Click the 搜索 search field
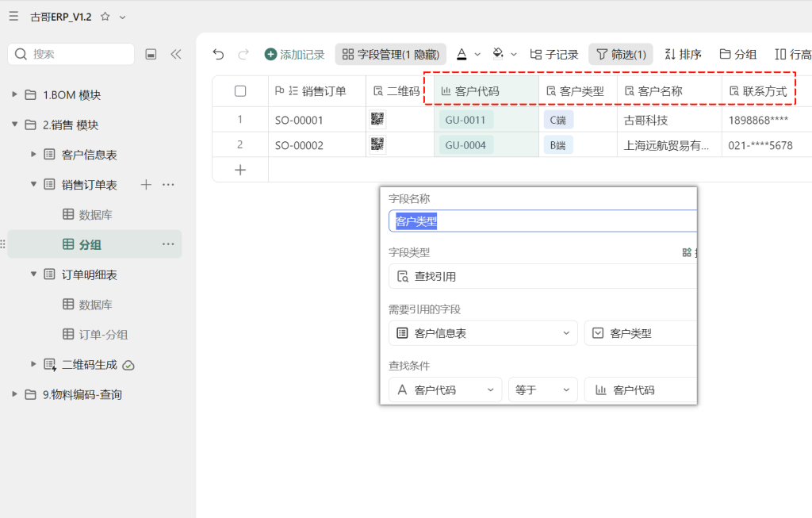 click(x=71, y=54)
